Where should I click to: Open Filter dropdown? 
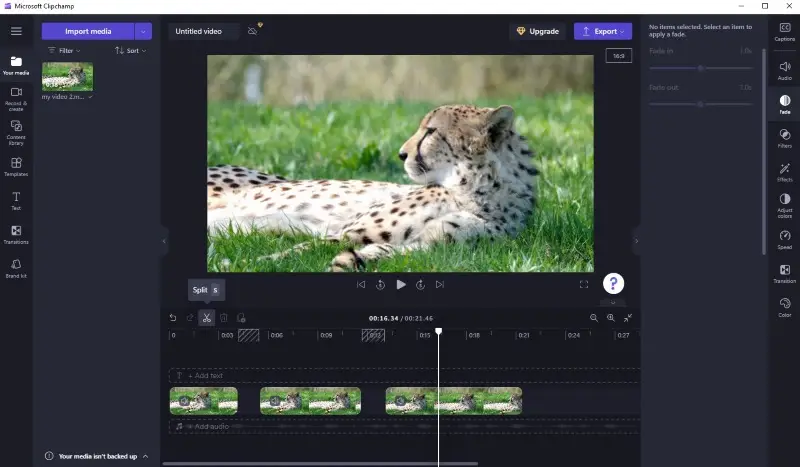pyautogui.click(x=65, y=51)
